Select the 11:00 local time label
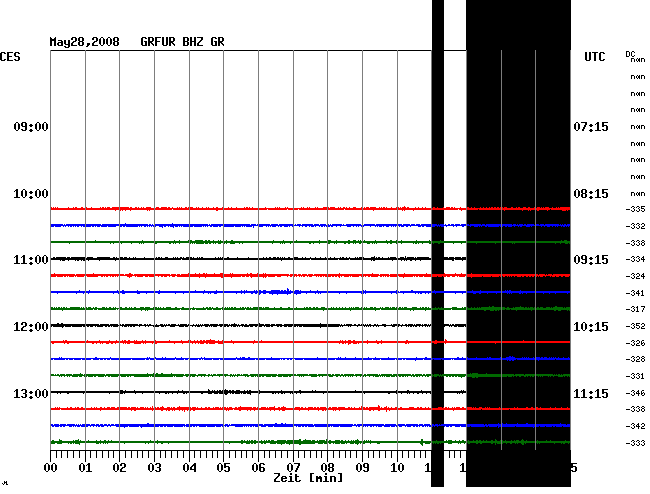The image size is (650, 494). coord(31,260)
